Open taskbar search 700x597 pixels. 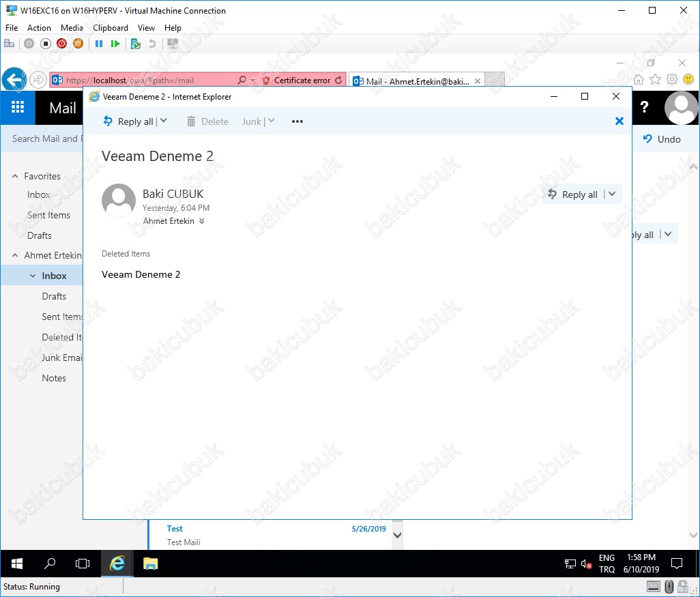tap(50, 564)
